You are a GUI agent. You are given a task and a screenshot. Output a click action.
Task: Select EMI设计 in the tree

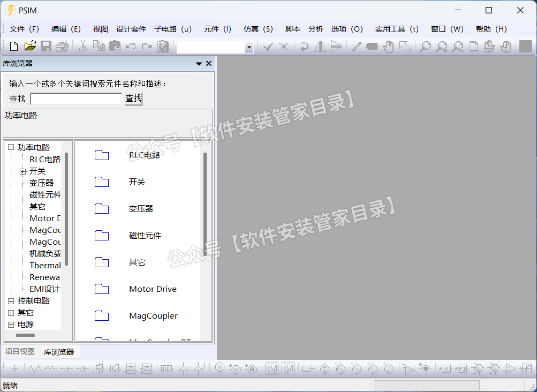click(x=45, y=289)
